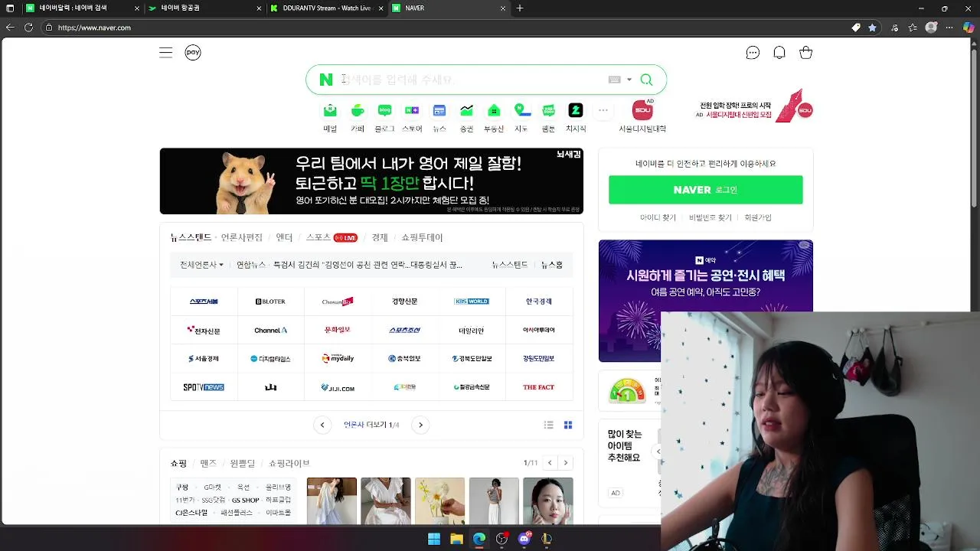Open Naver Pay circle icon
980x551 pixels.
click(x=193, y=53)
